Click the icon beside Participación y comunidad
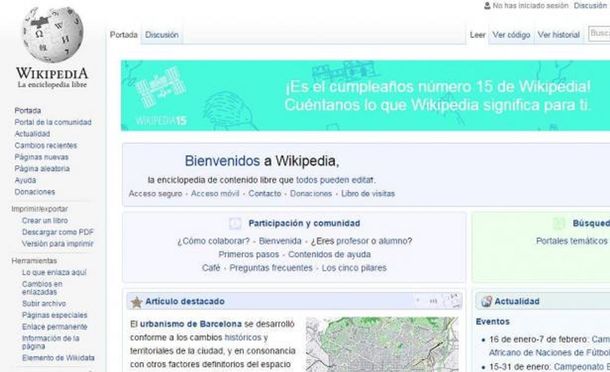This screenshot has width=610, height=372. (235, 223)
